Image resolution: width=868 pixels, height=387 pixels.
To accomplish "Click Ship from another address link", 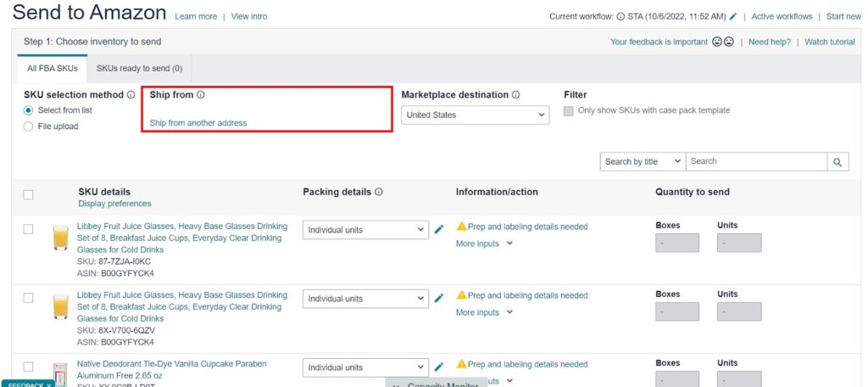I will [x=198, y=123].
